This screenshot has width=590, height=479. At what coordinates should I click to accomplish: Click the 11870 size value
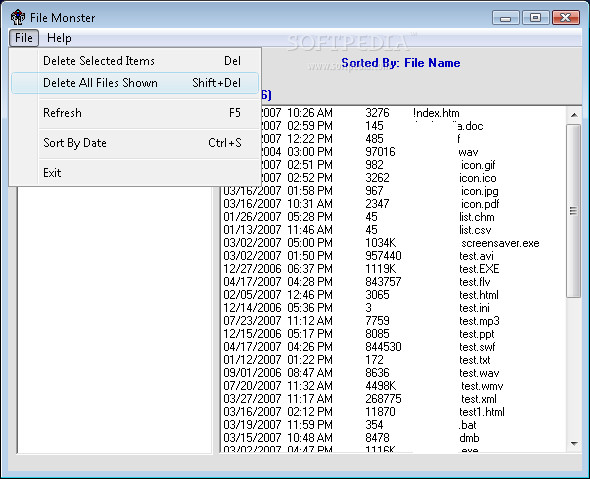pyautogui.click(x=380, y=412)
